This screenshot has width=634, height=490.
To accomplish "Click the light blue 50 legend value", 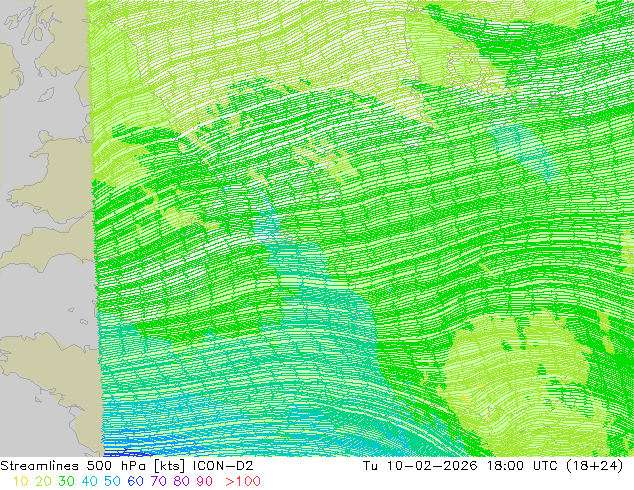I will (x=112, y=481).
